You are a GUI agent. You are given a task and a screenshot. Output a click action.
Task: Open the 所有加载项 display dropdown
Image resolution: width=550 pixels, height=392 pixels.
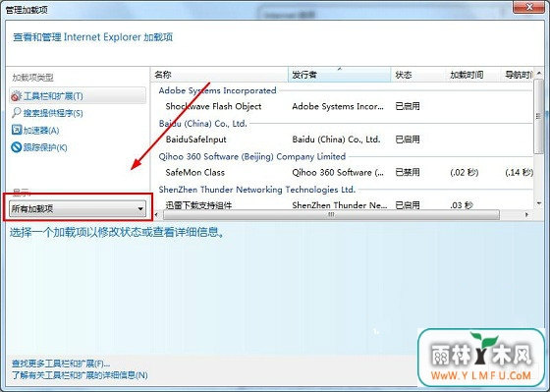pyautogui.click(x=78, y=209)
